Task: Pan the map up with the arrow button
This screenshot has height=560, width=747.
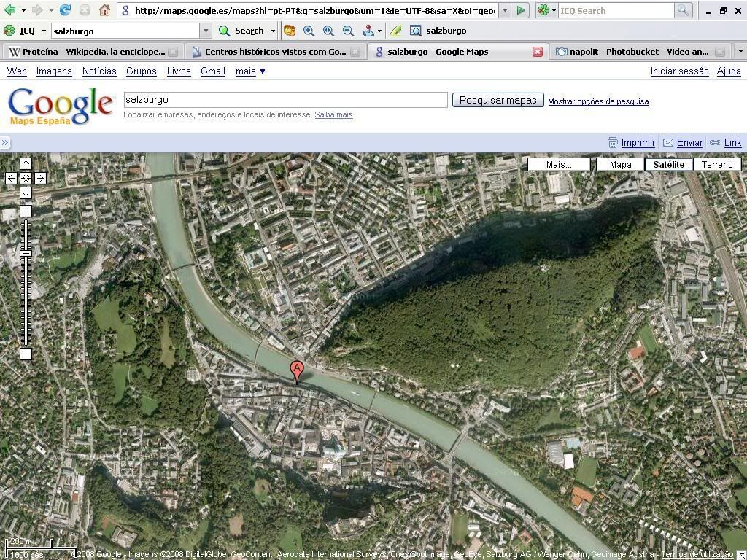Action: coord(26,163)
